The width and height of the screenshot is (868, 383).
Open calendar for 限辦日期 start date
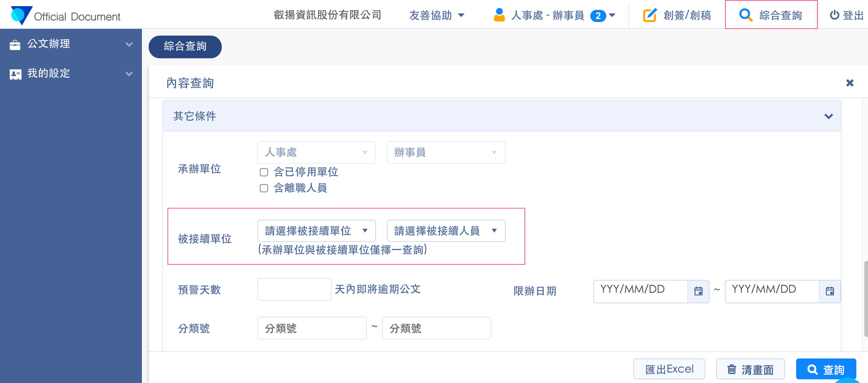click(x=698, y=291)
